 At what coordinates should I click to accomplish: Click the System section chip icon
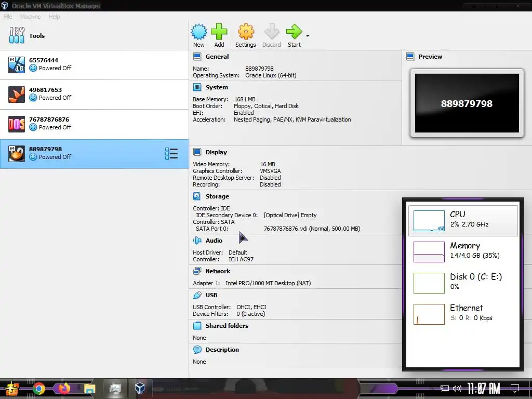click(x=197, y=87)
